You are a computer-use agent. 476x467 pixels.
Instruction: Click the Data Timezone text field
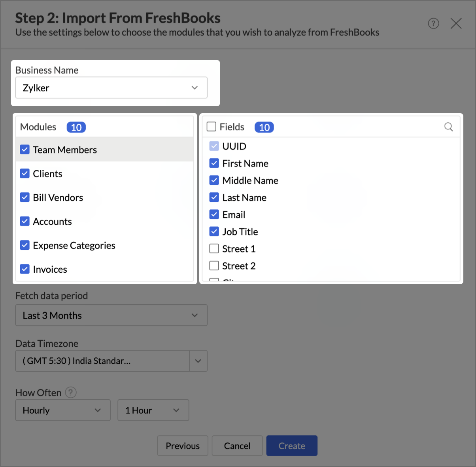click(x=102, y=361)
